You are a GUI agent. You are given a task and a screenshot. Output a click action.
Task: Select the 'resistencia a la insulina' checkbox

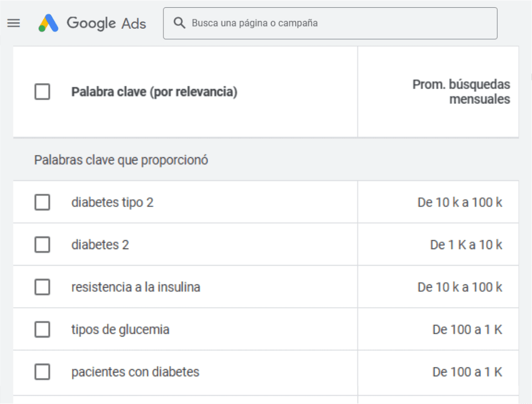click(x=42, y=287)
